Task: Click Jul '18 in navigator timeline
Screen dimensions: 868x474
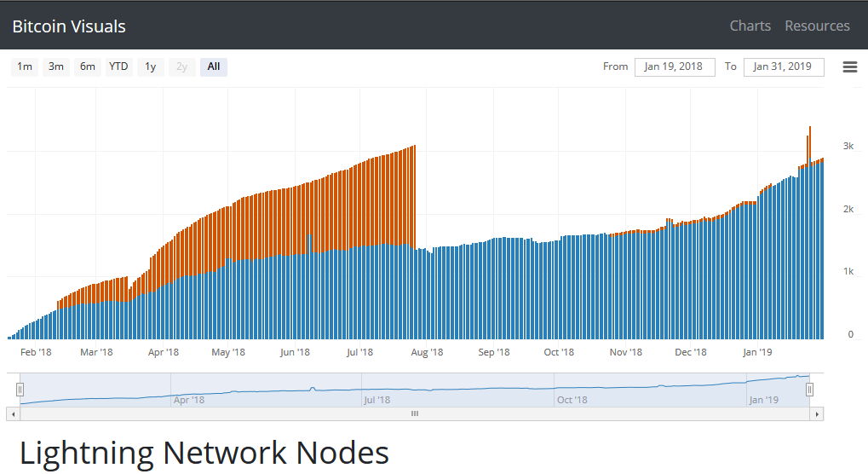Action: pos(377,399)
